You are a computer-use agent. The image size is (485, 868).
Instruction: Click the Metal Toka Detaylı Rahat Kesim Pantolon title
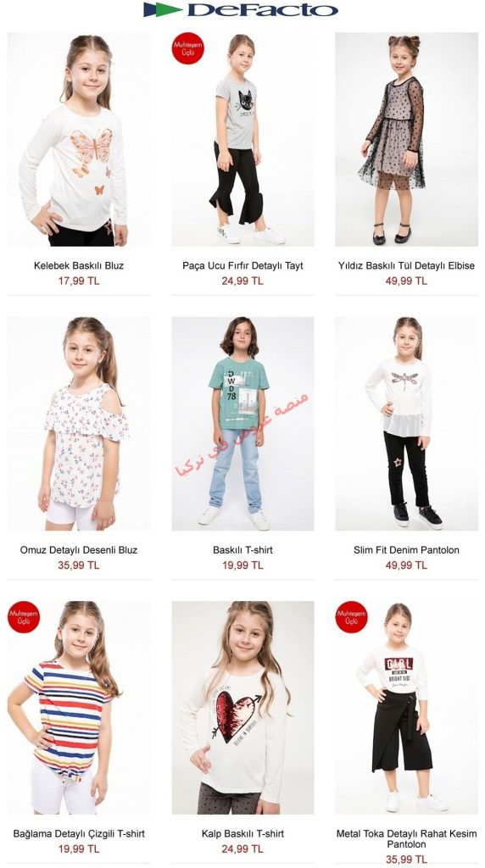pyautogui.click(x=406, y=839)
